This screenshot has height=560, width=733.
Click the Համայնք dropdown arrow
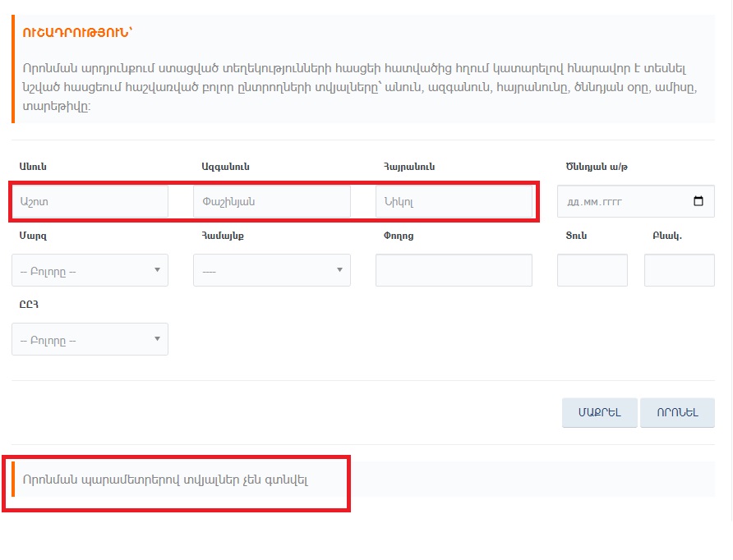[x=340, y=270]
